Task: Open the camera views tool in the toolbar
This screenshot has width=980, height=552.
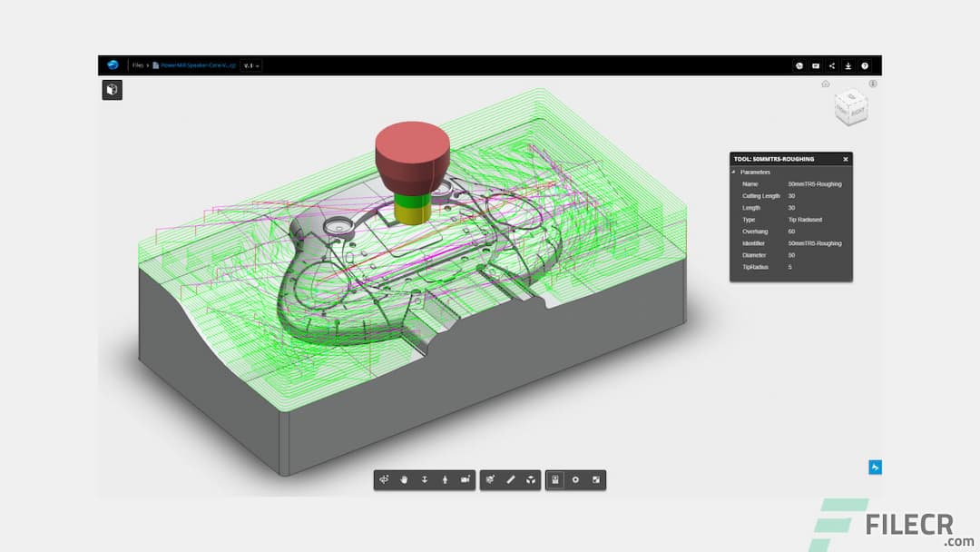Action: 465,480
